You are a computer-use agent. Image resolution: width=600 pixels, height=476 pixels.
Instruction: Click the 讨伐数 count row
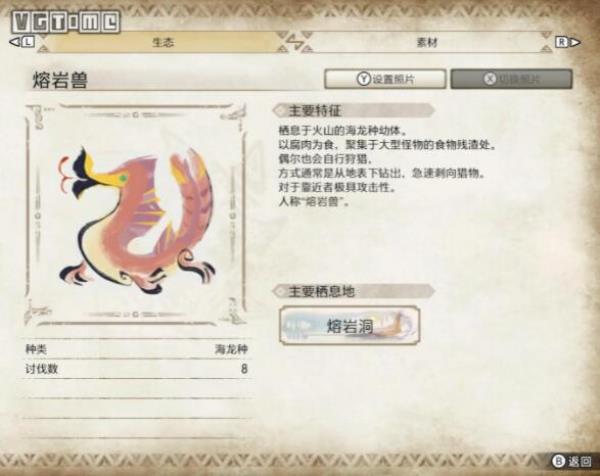(136, 369)
